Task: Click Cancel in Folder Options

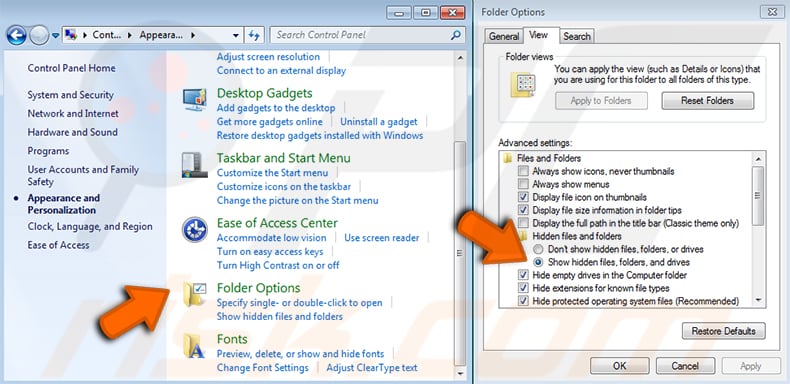Action: coord(685,366)
